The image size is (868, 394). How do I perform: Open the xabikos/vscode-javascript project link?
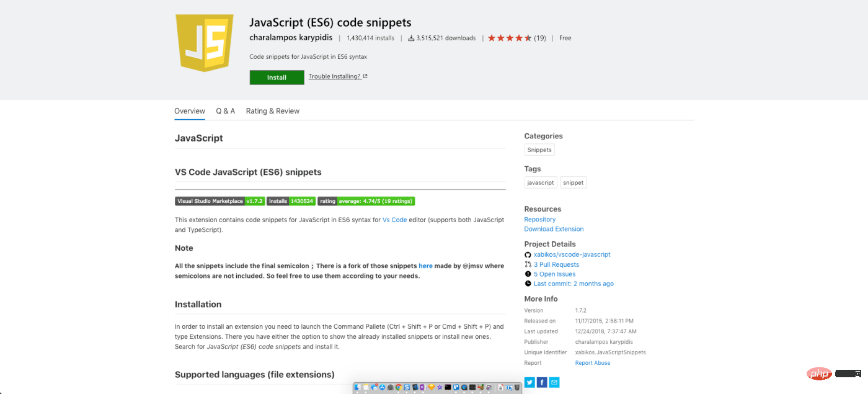(572, 254)
